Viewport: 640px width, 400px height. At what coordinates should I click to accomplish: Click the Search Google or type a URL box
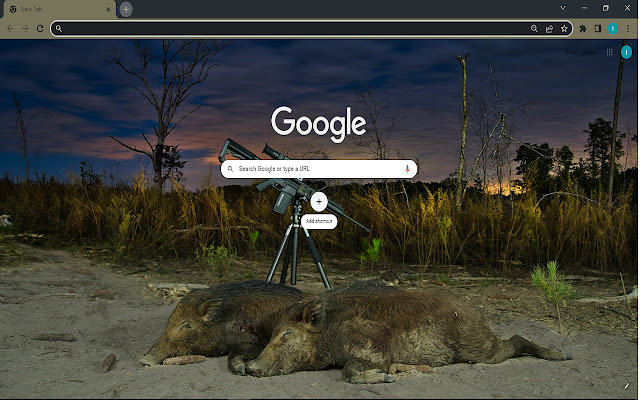(x=319, y=169)
